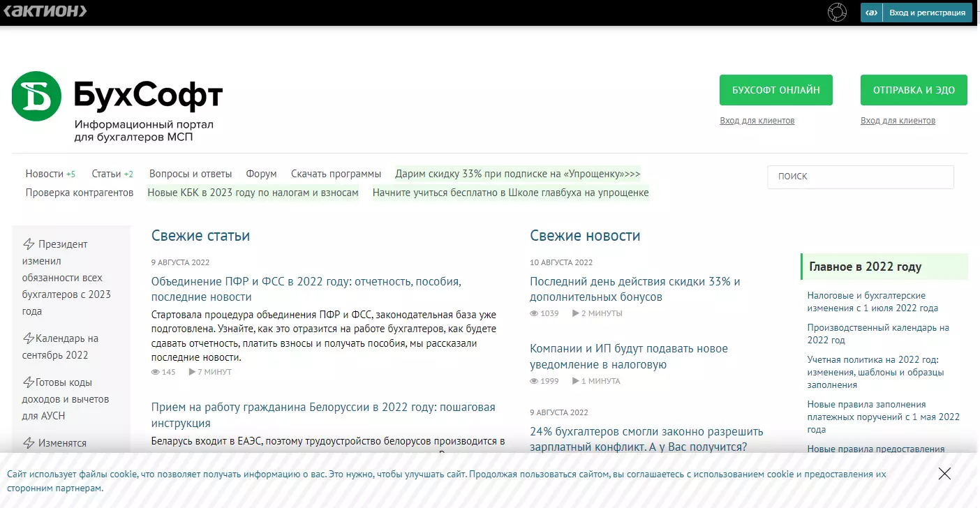Click the read-time triangle next to 2 МИНУТЫ
Viewport: 980px width, 508px height.
click(575, 313)
